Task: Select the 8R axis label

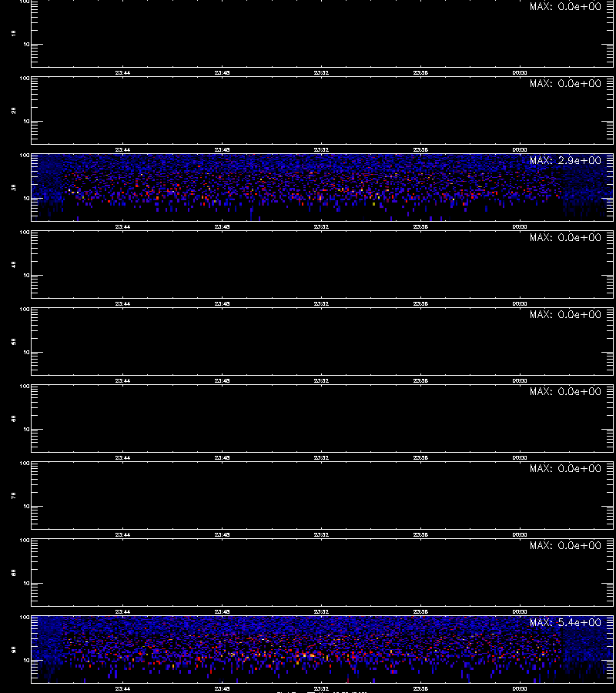Action: pos(14,572)
